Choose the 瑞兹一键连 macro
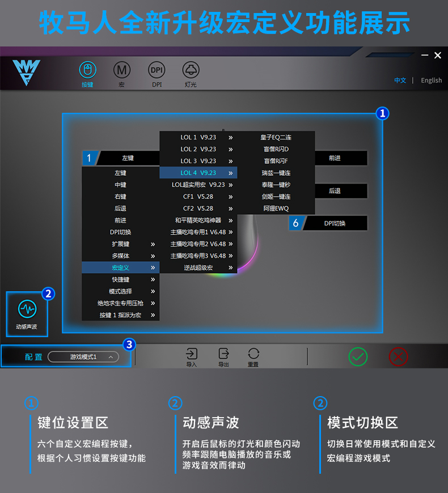448x493 pixels. pyautogui.click(x=276, y=173)
